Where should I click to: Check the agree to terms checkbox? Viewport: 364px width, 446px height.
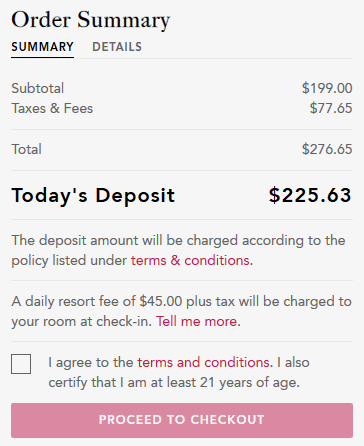coord(21,364)
